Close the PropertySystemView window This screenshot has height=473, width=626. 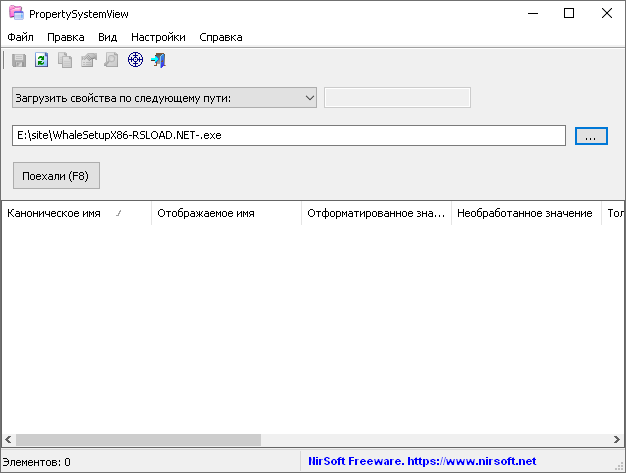click(607, 14)
